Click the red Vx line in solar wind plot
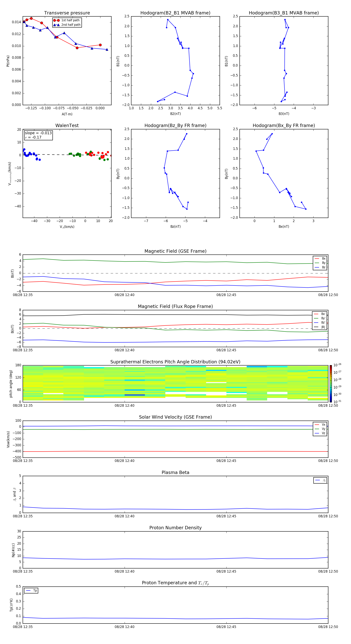Viewport: 351px width, 644px height. pyautogui.click(x=175, y=451)
